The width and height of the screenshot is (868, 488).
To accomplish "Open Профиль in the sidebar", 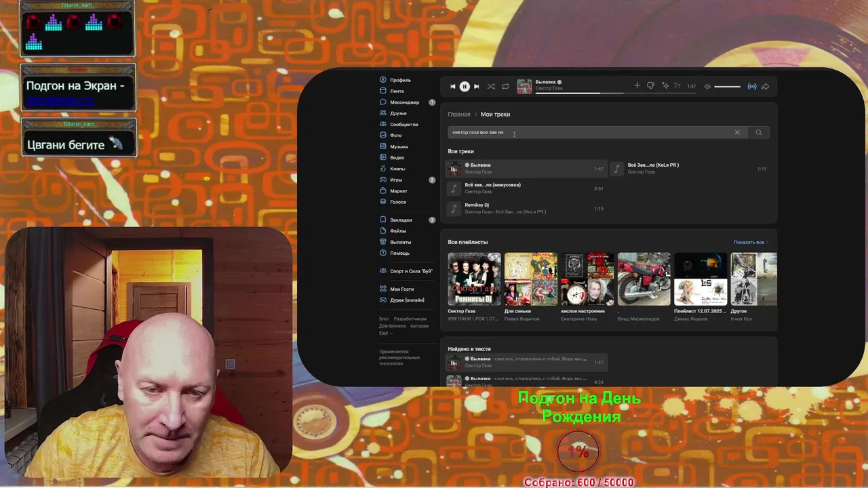I will 400,80.
